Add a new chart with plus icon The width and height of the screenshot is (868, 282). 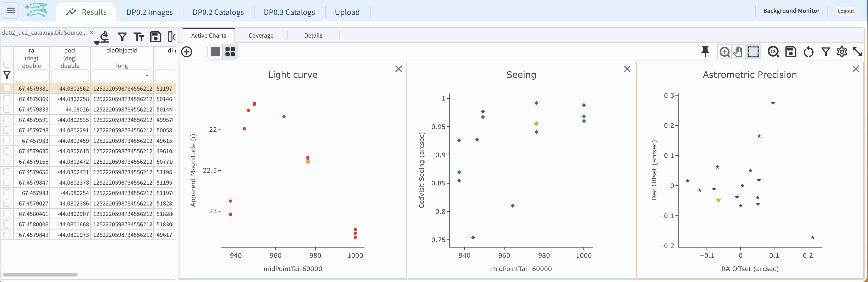[187, 52]
